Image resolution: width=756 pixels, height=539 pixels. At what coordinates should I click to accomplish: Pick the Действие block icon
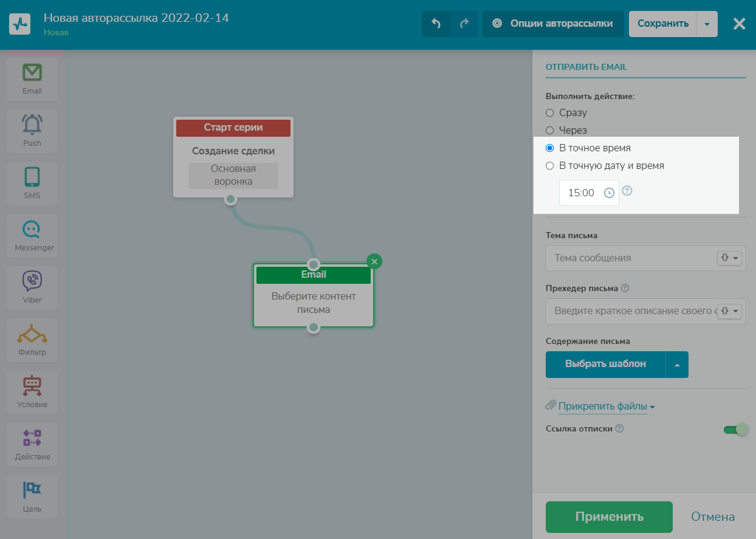point(32,444)
